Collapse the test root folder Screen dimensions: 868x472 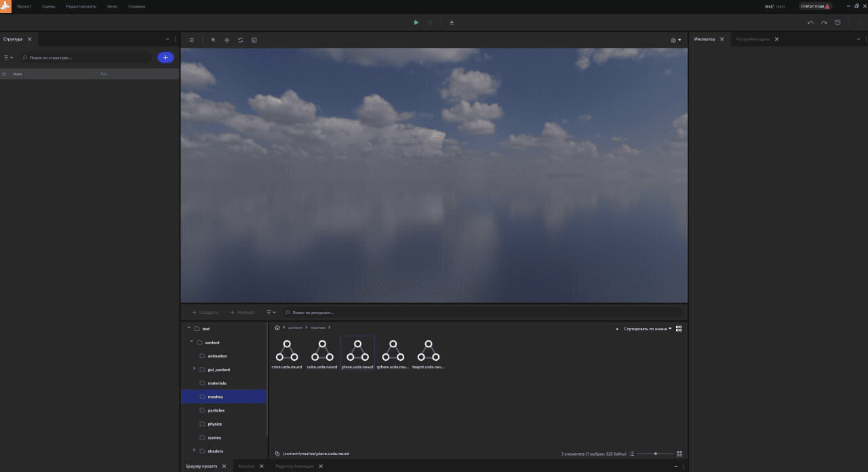point(189,329)
